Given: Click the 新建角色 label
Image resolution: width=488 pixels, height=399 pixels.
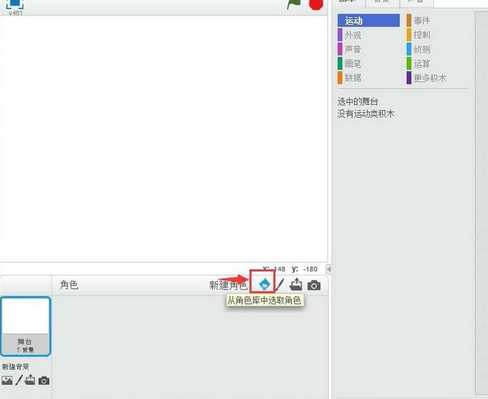Looking at the screenshot, I should coord(228,285).
